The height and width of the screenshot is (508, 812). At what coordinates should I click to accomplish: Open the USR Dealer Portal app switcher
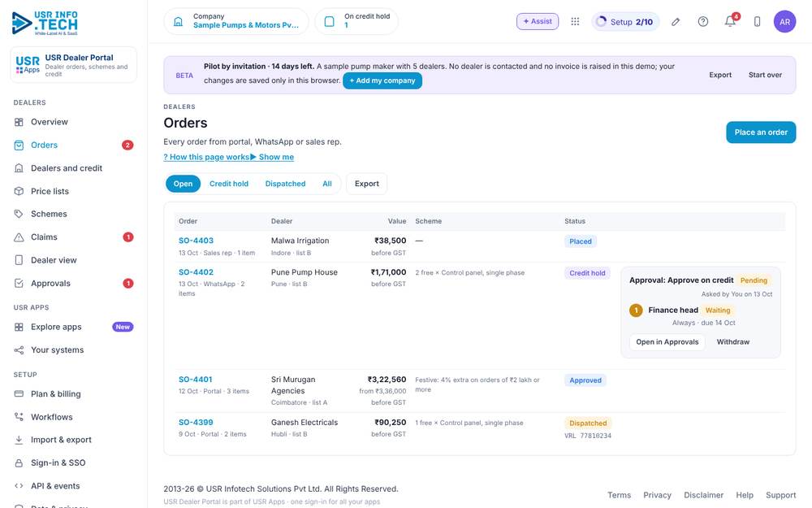(74, 65)
